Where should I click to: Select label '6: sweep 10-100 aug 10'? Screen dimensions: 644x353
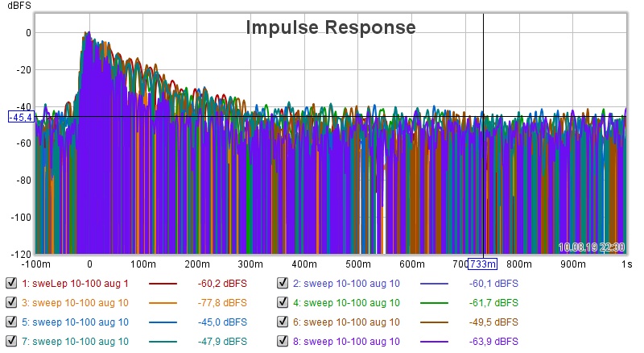click(346, 322)
